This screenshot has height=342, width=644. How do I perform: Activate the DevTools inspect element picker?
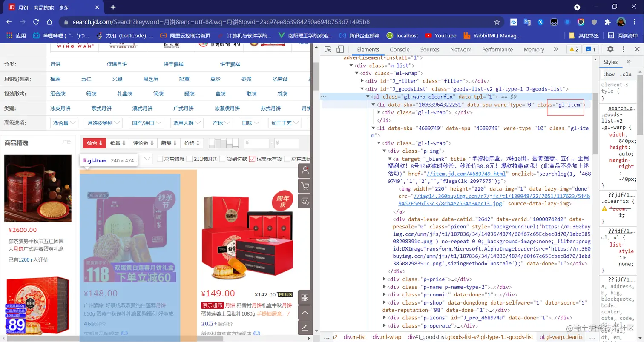(328, 49)
